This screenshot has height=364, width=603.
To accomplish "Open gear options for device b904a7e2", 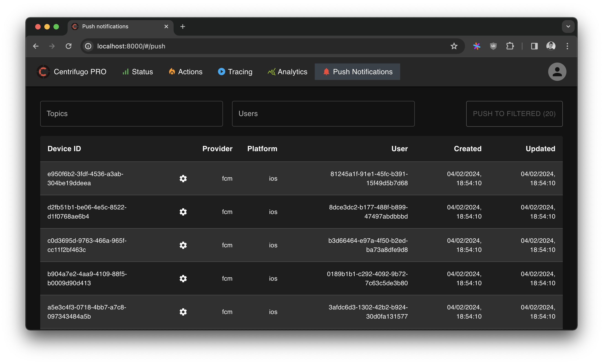I will click(183, 278).
